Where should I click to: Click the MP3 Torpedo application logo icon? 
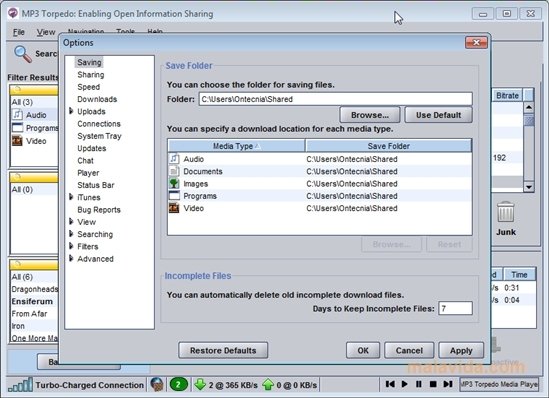click(13, 13)
